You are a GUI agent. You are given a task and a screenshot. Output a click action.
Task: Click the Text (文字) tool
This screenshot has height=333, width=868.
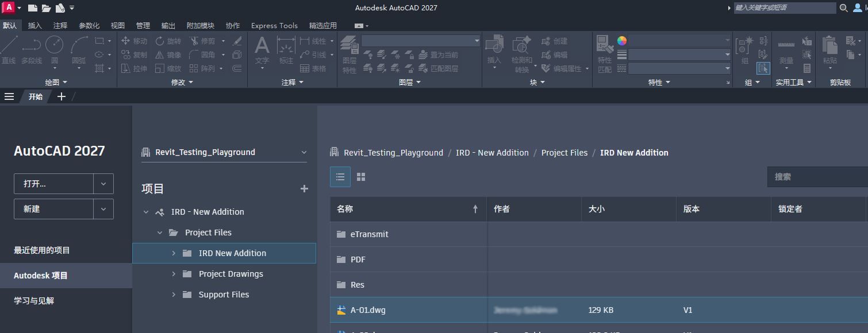(x=262, y=51)
